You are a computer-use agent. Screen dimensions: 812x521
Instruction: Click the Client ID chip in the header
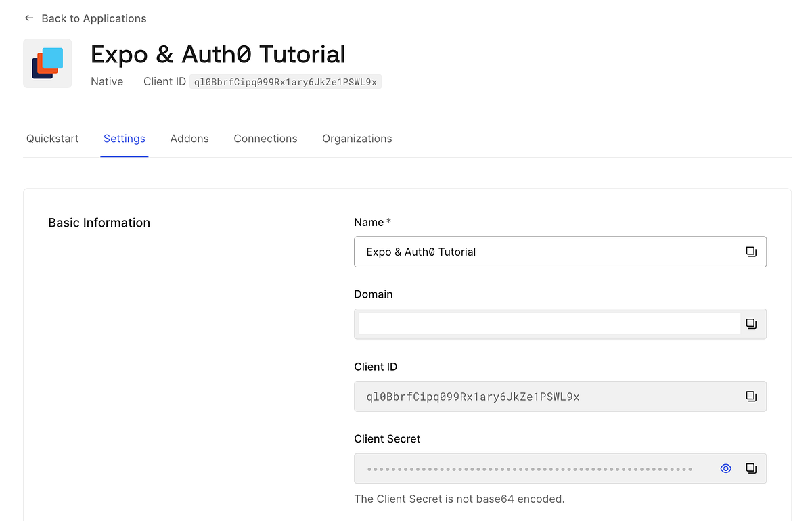(286, 82)
